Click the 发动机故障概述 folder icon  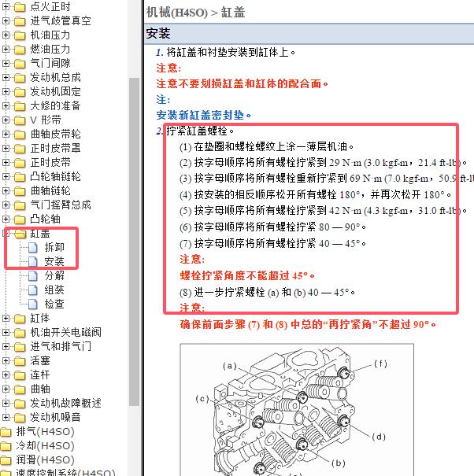[x=20, y=403]
